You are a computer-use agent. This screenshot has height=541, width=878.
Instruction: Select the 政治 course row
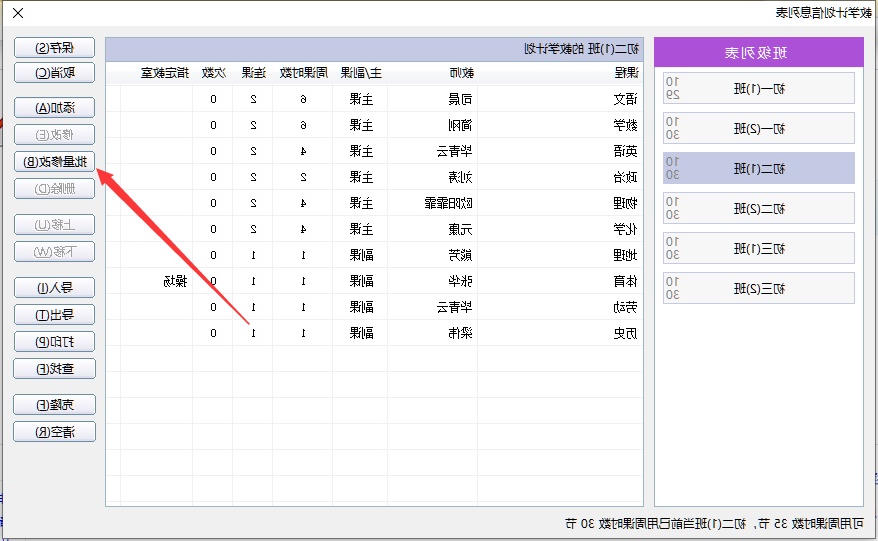point(374,177)
